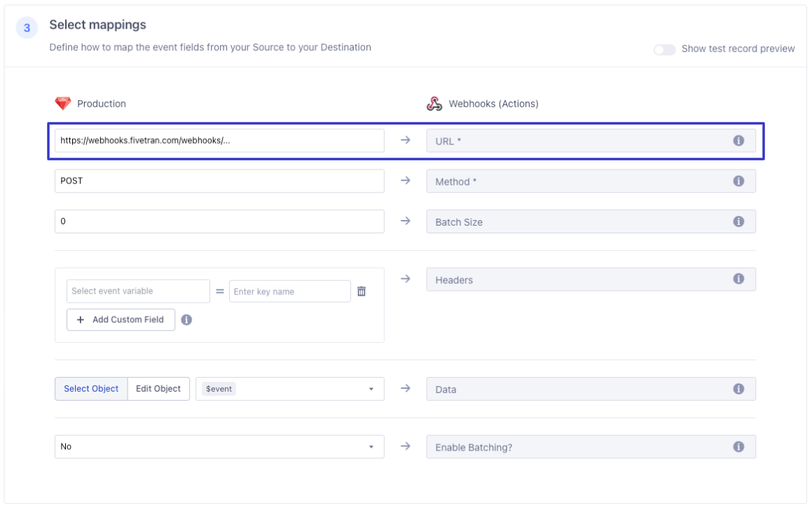
Task: Switch to the Select Object tab
Action: tap(91, 389)
